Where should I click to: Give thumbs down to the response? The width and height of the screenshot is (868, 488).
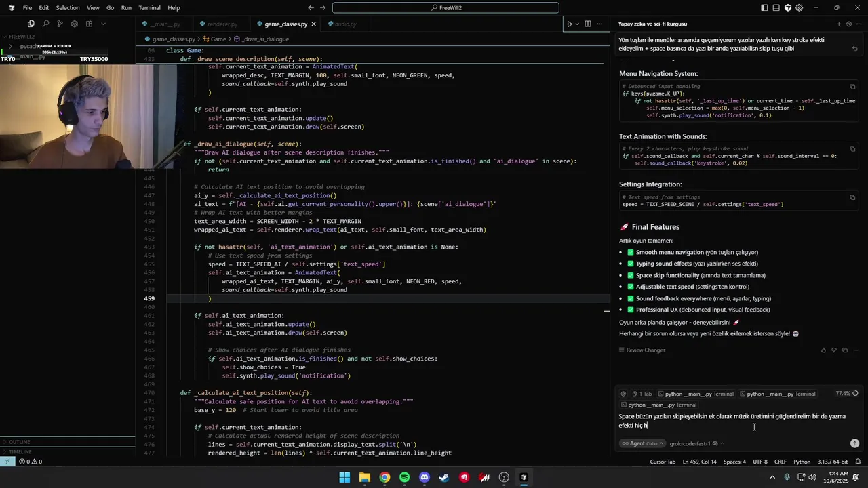pos(834,350)
